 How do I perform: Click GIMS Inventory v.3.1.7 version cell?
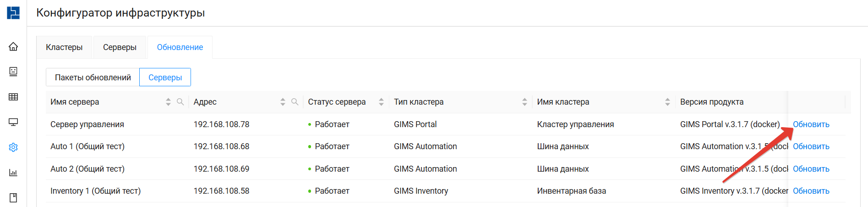click(734, 191)
